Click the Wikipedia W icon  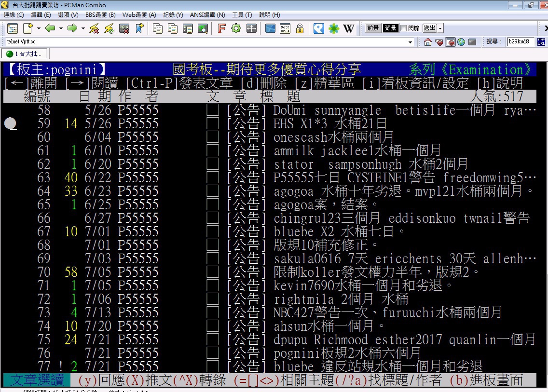(x=348, y=28)
